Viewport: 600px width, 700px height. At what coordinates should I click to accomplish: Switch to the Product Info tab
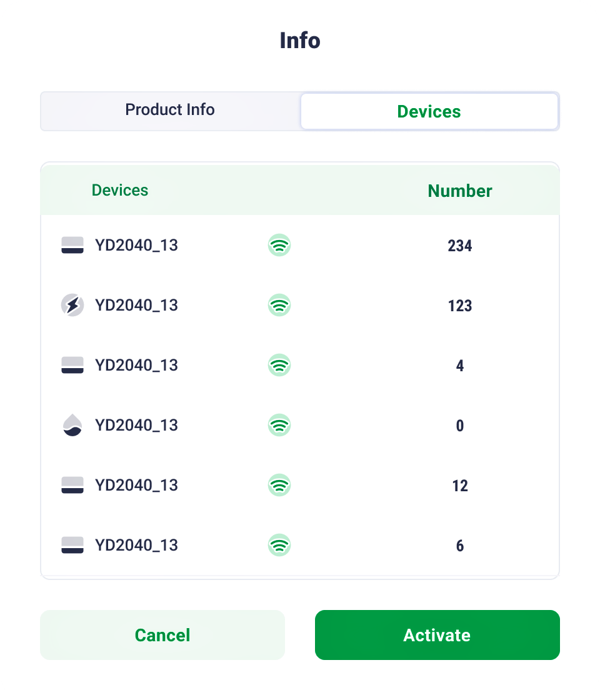(x=170, y=111)
